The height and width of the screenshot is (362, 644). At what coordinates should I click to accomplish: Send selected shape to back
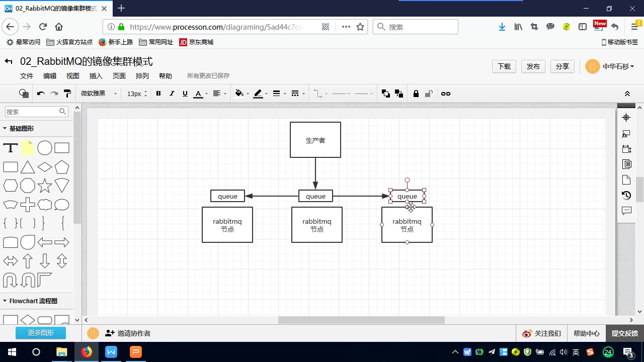[399, 94]
